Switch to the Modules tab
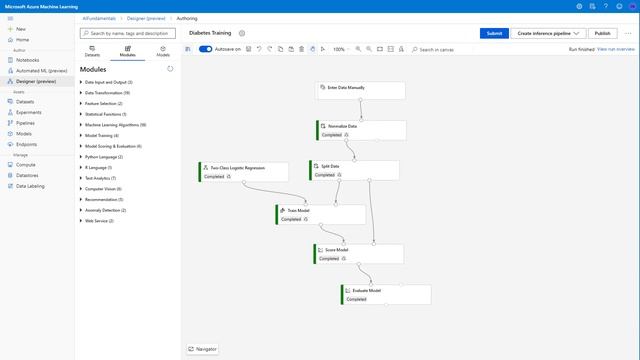This screenshot has height=360, width=640. (127, 51)
